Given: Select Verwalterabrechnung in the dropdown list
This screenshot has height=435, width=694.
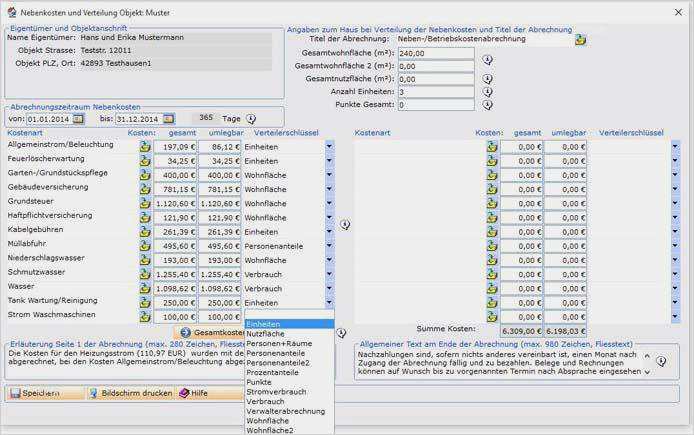Looking at the screenshot, I should pos(289,411).
